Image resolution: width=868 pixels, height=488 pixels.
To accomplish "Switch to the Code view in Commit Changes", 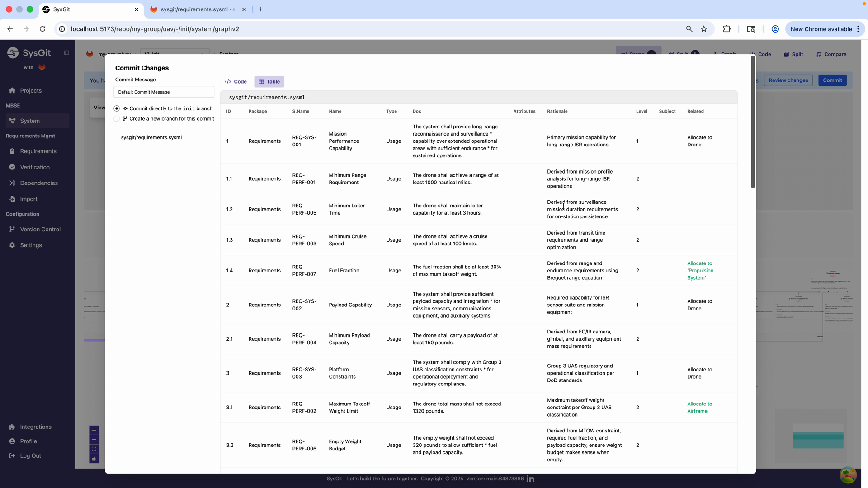I will 236,81.
